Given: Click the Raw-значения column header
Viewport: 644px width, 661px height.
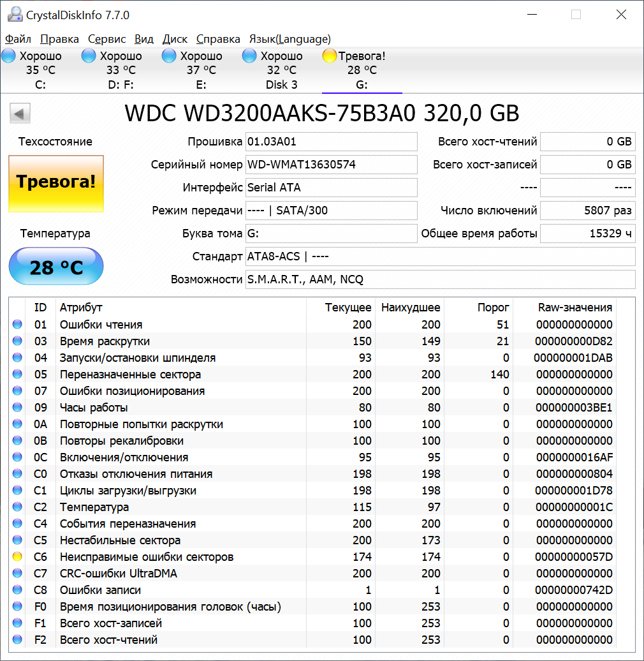Looking at the screenshot, I should tap(574, 308).
